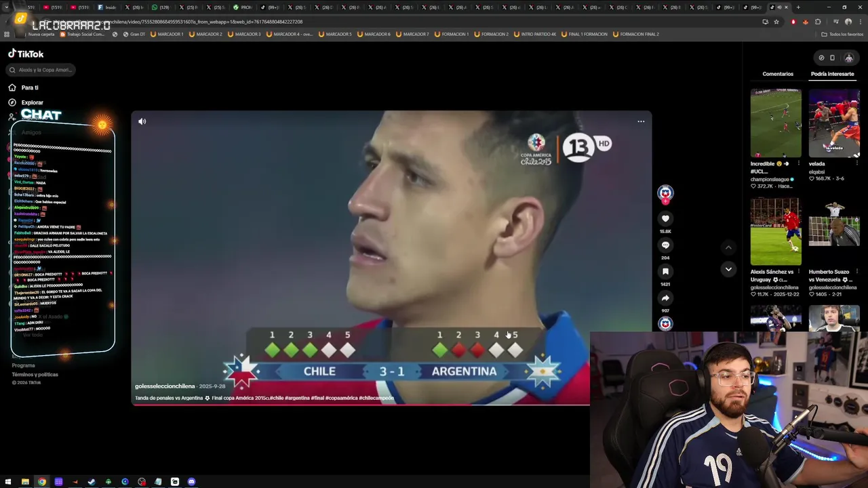Save the video with the bookmark icon

(x=665, y=271)
